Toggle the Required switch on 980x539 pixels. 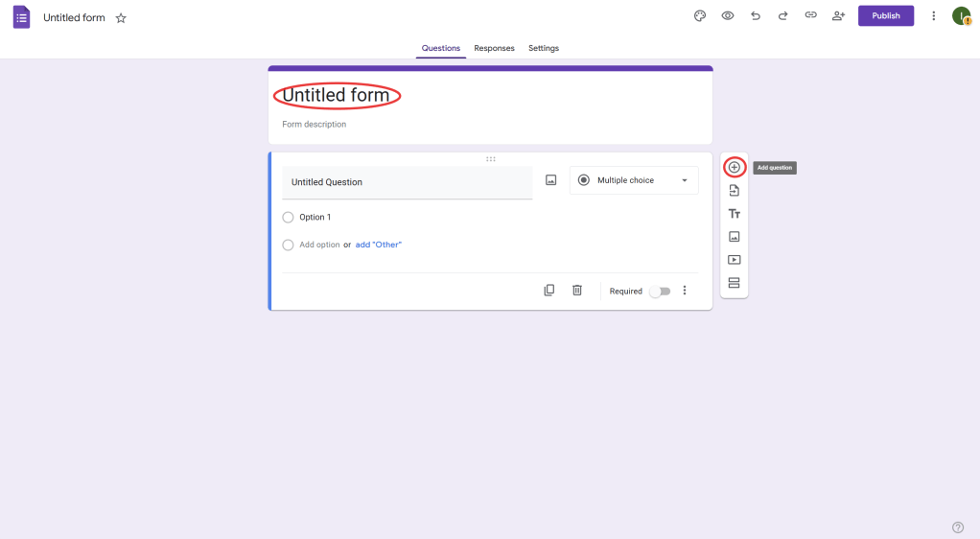click(x=660, y=292)
